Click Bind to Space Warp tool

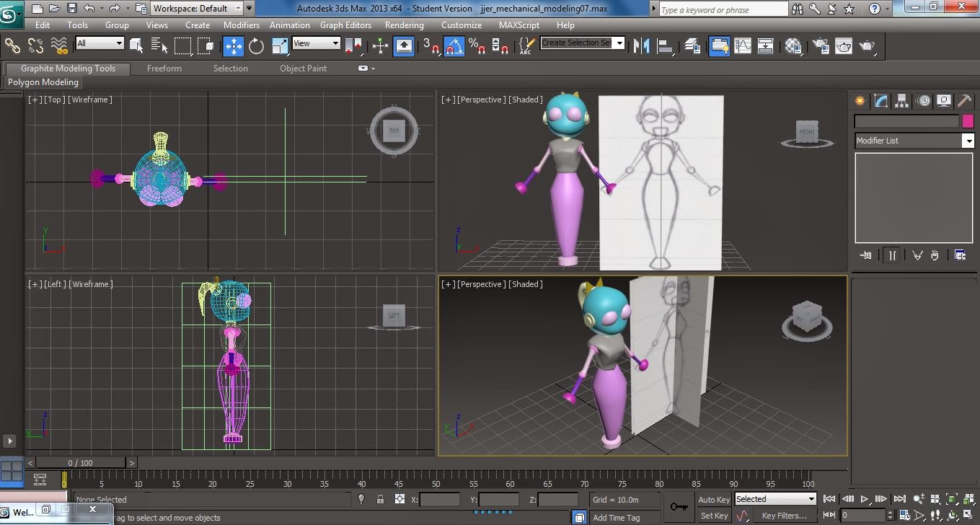point(61,45)
